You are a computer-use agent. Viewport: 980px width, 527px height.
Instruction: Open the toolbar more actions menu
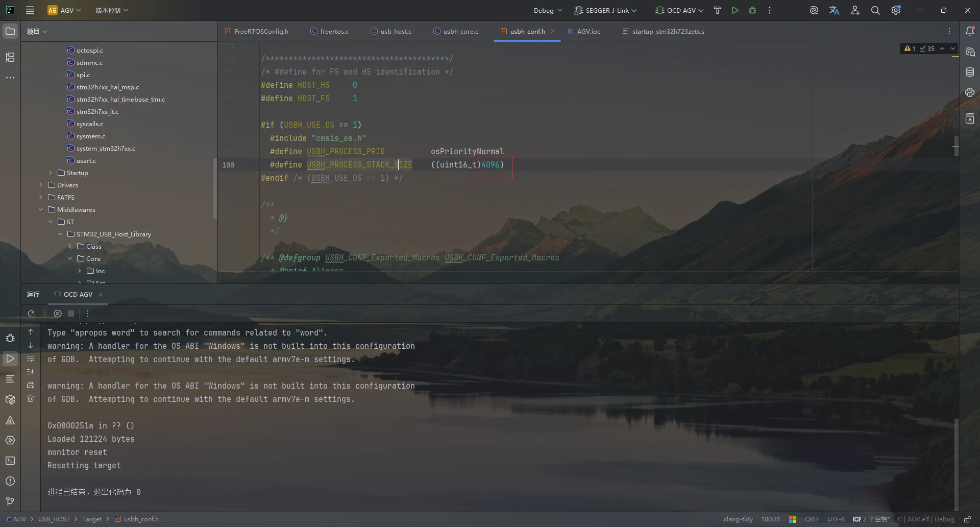click(x=770, y=10)
